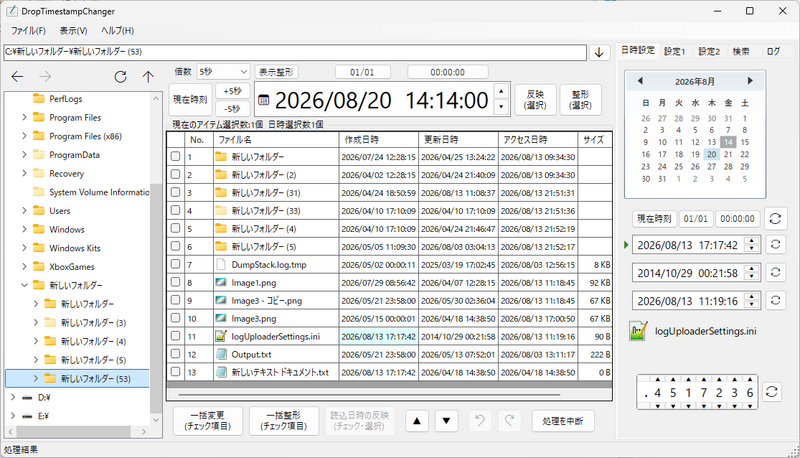Open calendar picker icon in main datetime field
The image size is (800, 458).
point(263,100)
